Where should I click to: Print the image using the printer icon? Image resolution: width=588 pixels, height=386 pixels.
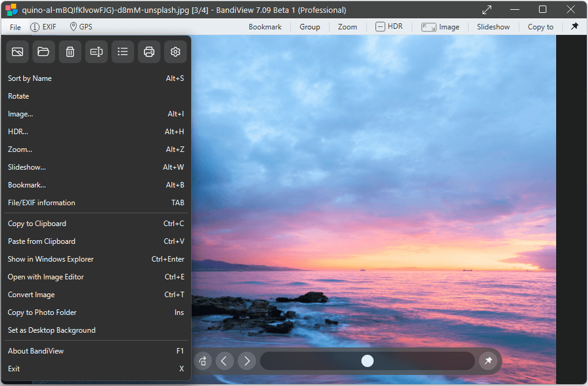(149, 52)
